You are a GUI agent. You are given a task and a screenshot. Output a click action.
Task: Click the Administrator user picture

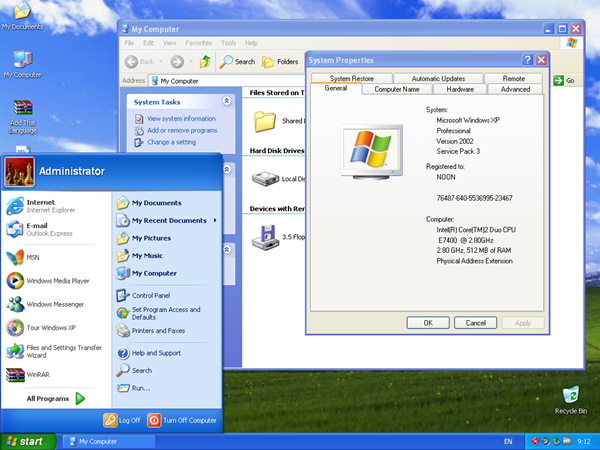pyautogui.click(x=20, y=171)
